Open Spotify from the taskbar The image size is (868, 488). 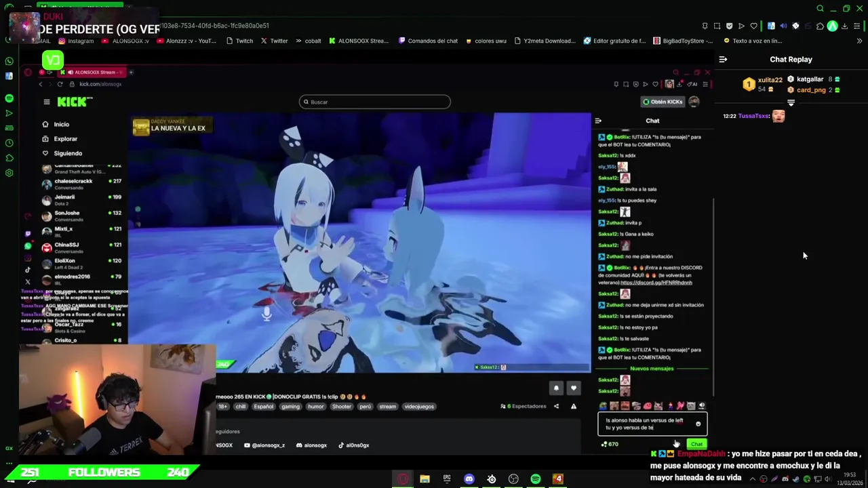tap(536, 479)
